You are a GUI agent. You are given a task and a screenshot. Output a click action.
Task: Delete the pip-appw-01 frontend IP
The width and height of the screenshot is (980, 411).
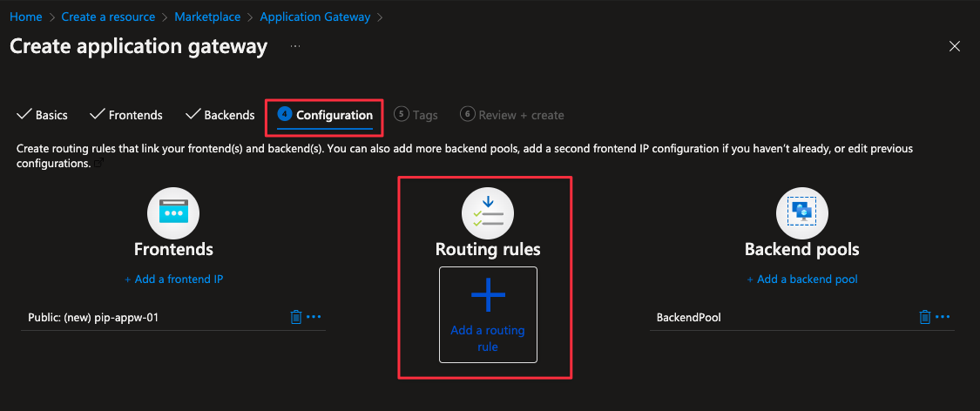pos(296,317)
